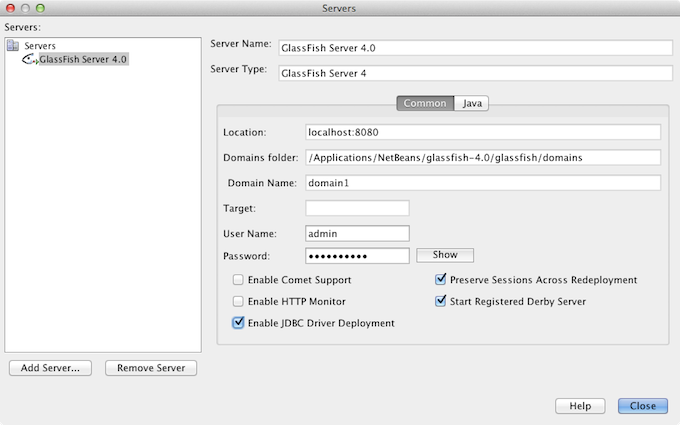The height and width of the screenshot is (425, 680).
Task: Click the Add Server button
Action: (50, 368)
